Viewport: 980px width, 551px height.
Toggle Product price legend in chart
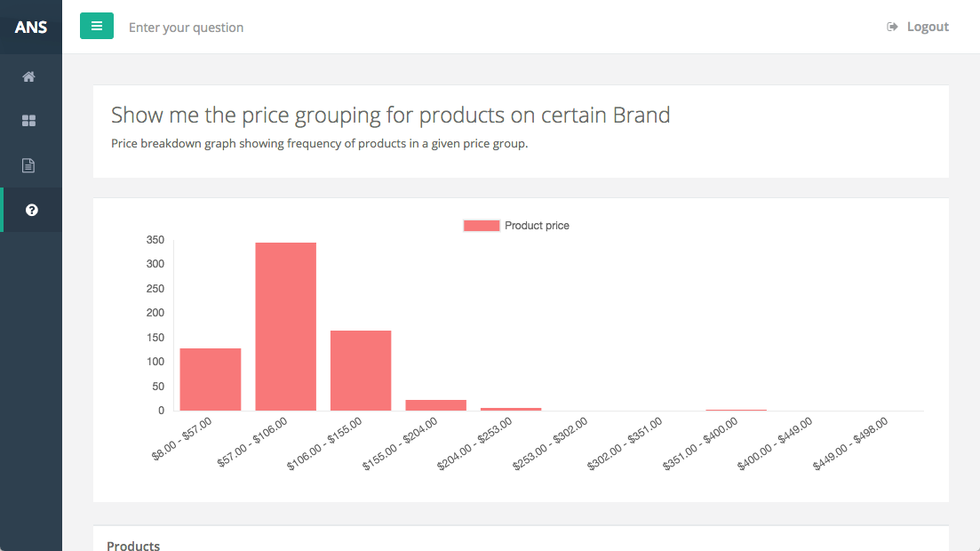[x=537, y=226]
